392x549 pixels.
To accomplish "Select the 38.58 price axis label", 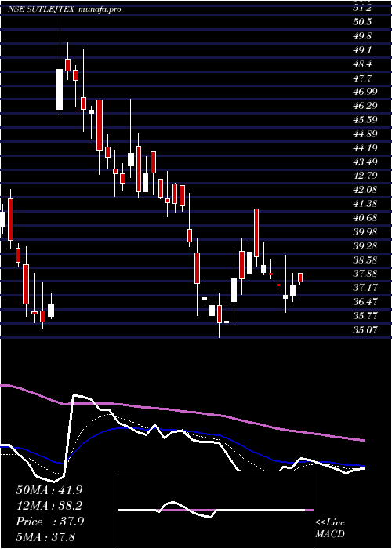I will click(365, 260).
